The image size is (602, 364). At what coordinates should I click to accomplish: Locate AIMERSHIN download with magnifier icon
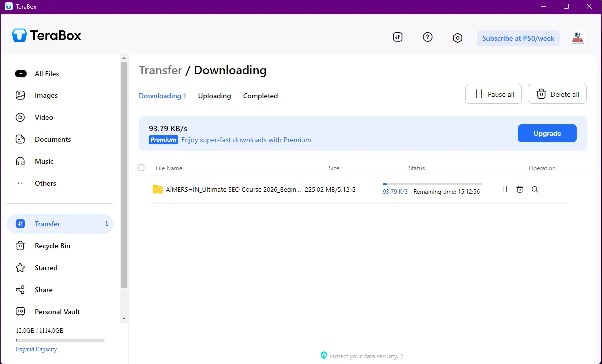coord(535,189)
